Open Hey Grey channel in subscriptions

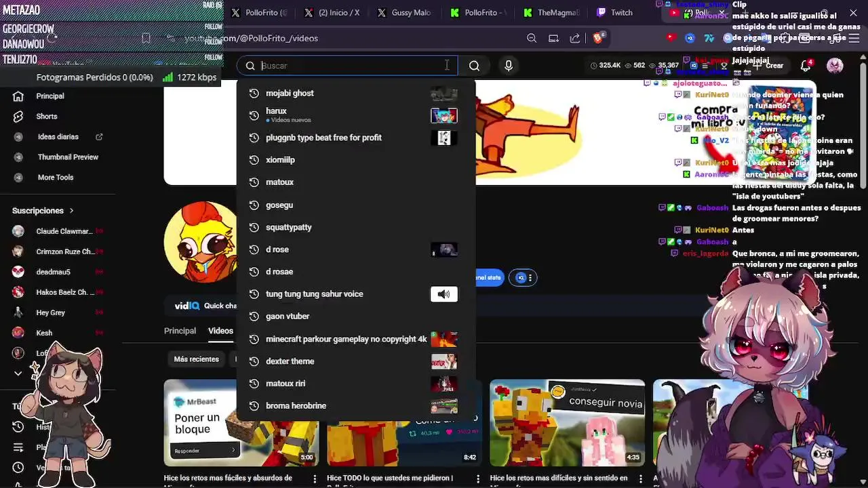pyautogui.click(x=58, y=312)
